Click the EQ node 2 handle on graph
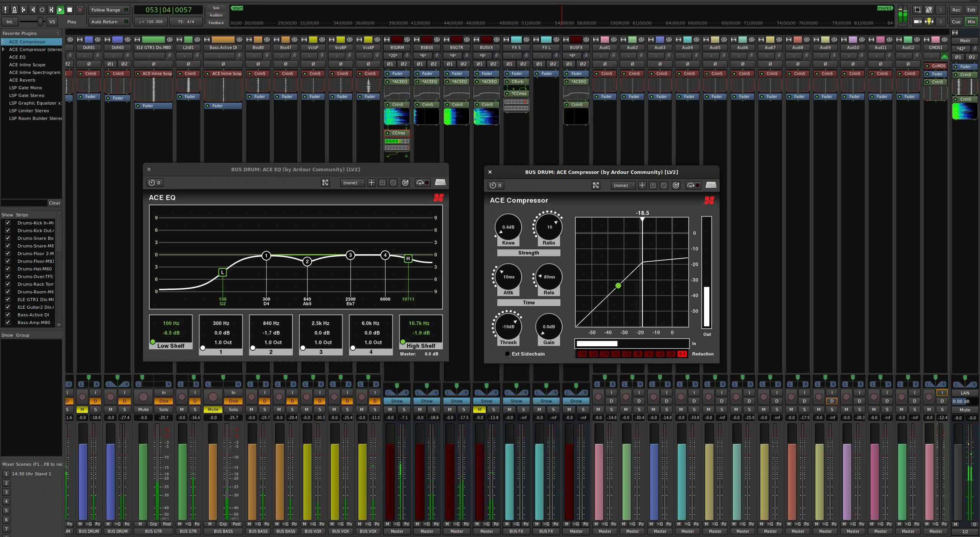This screenshot has height=537, width=980. point(307,262)
